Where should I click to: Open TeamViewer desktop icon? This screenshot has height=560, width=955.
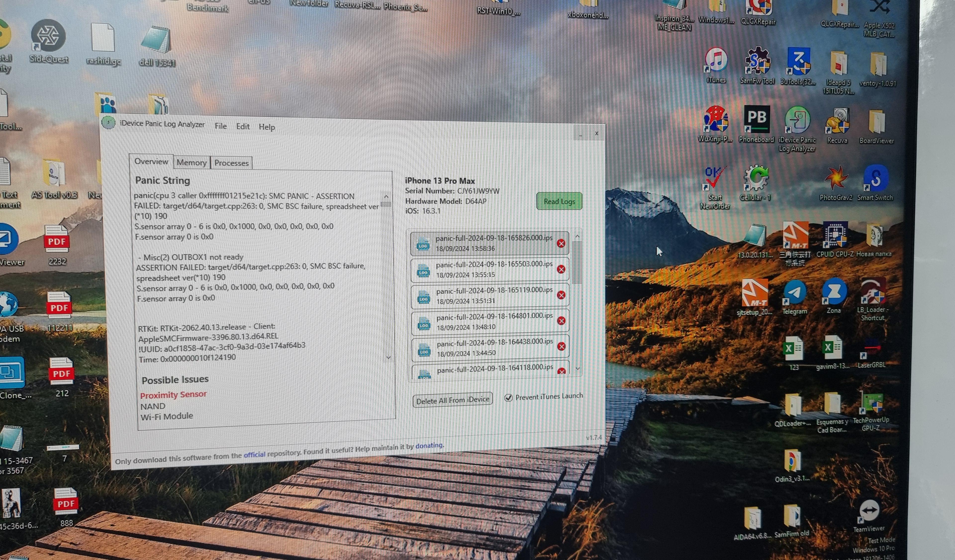click(x=869, y=516)
